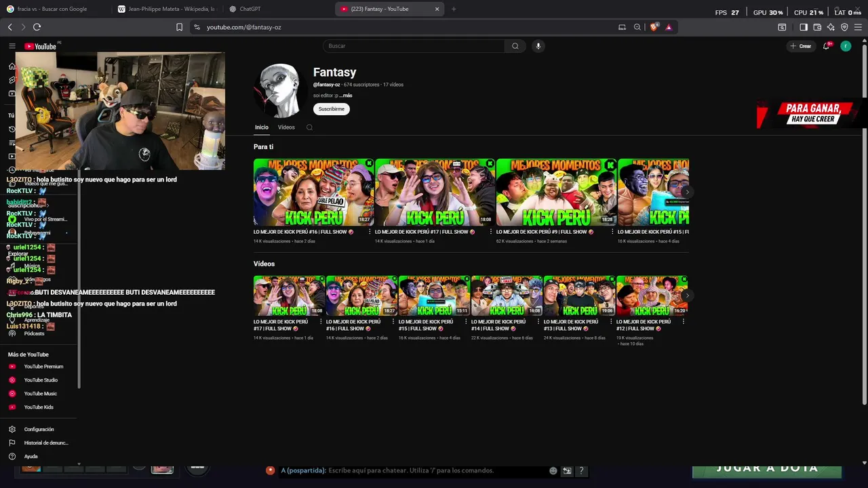868x488 pixels.
Task: Open YouTube Music in sidebar
Action: (x=41, y=394)
